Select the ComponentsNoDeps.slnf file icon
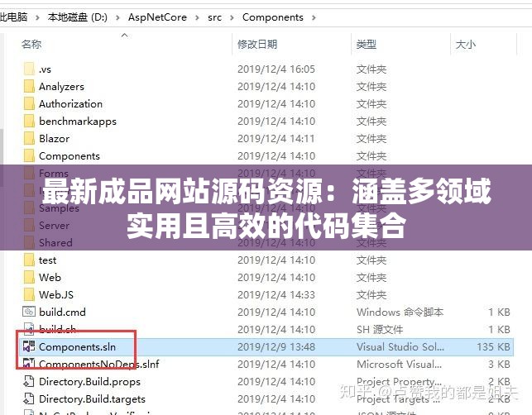 [x=29, y=364]
